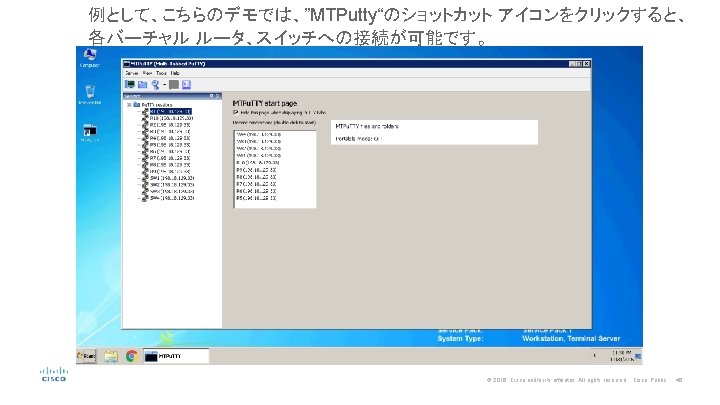Image resolution: width=720 pixels, height=405 pixels.
Task: Click the wrench tools icon in toolbar
Action: tap(156, 84)
